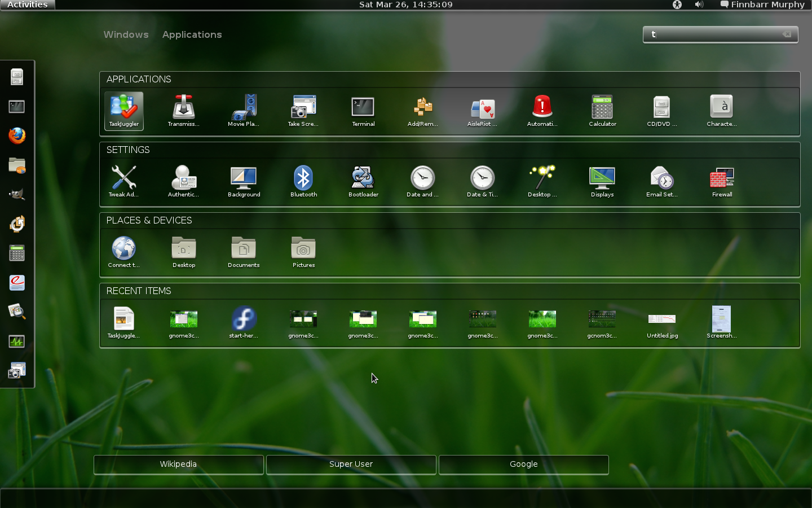Open the recent 'start-her...' Fedora item
Viewport: 812px width, 508px height.
(244, 323)
